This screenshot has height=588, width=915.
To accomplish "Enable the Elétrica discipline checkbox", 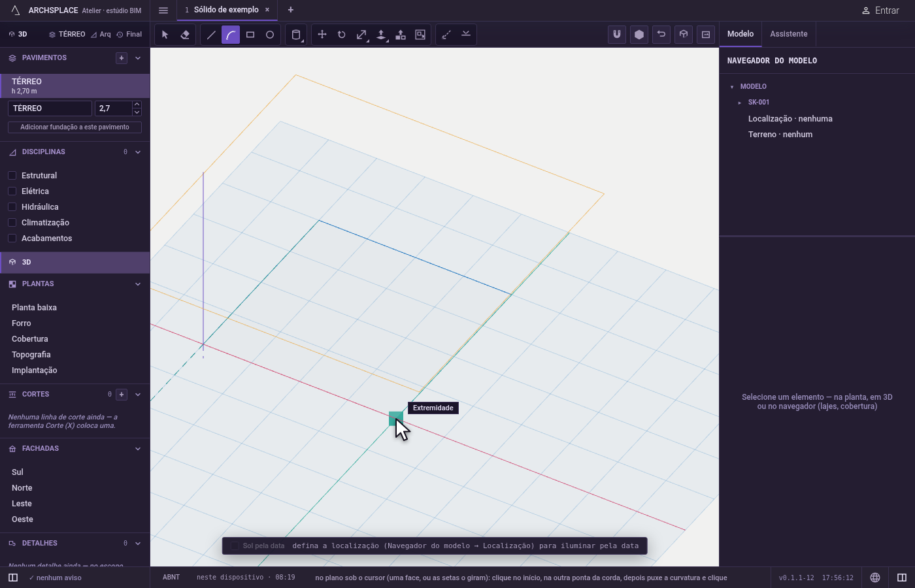I will point(12,191).
